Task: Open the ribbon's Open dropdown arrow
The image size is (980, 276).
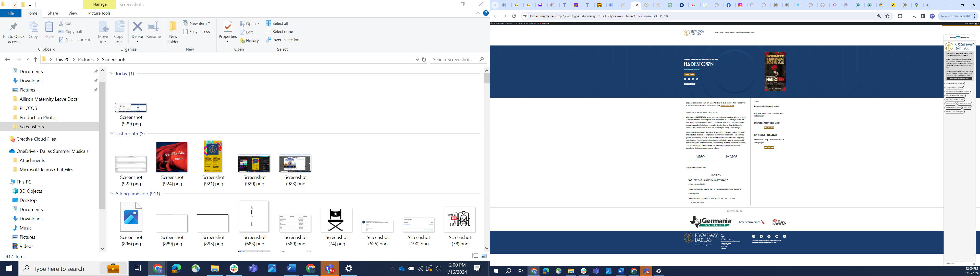Action: pyautogui.click(x=258, y=23)
